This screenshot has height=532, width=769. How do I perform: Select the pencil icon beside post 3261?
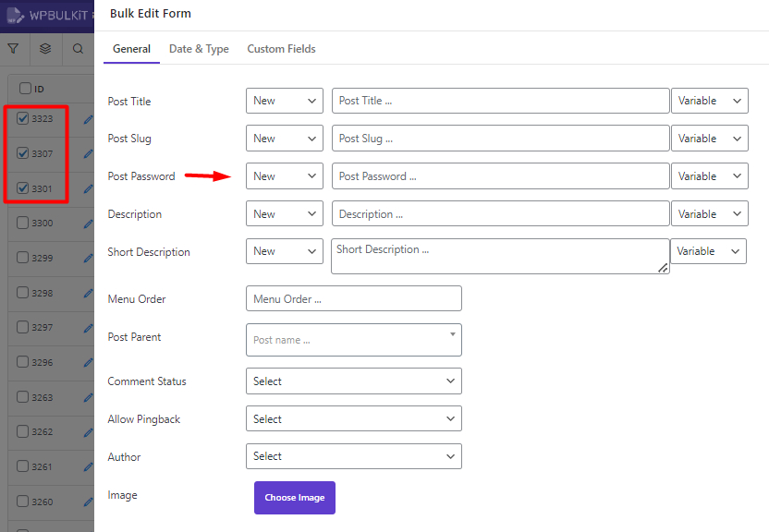click(x=89, y=466)
